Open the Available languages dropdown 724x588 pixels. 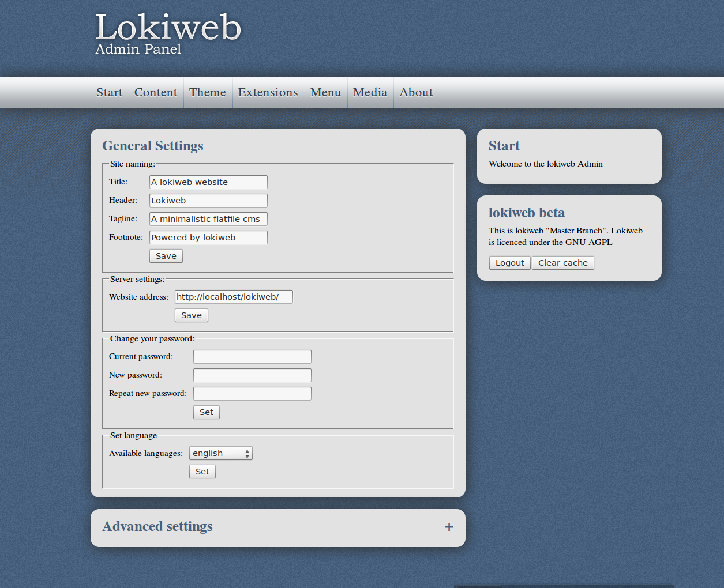point(220,453)
